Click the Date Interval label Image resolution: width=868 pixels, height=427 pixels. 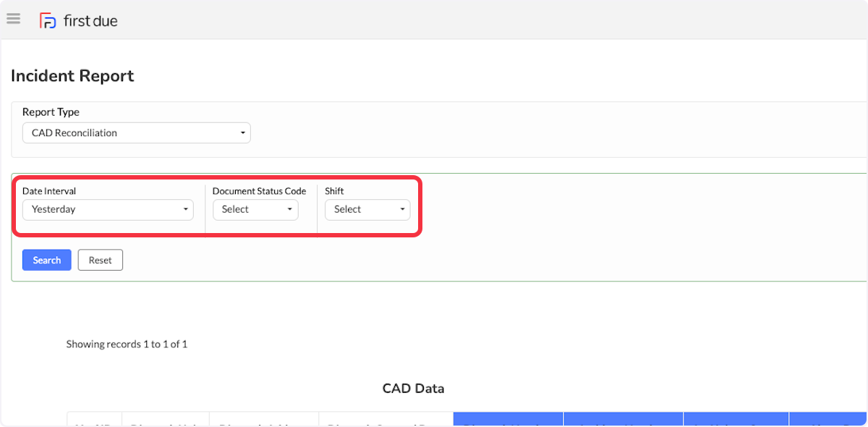pyautogui.click(x=49, y=191)
